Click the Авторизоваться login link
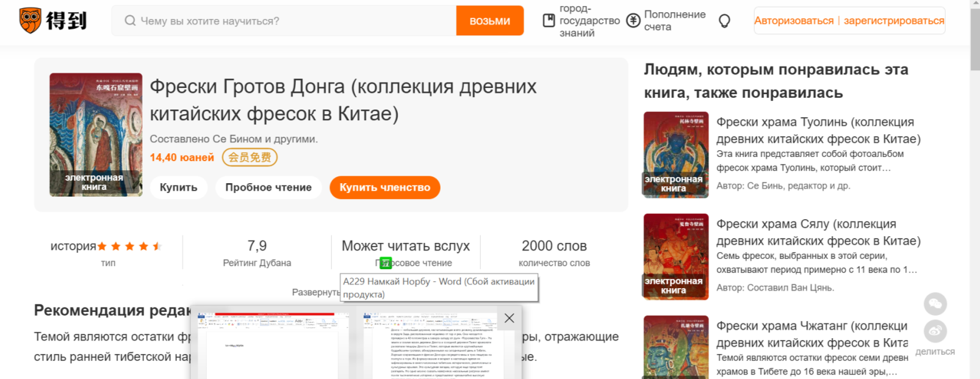The height and width of the screenshot is (379, 980). point(793,21)
